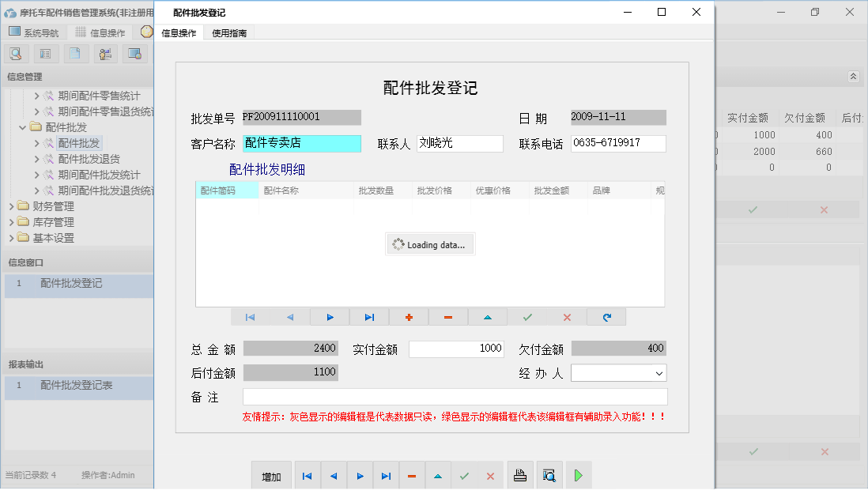Refresh detail grid with the blue refresh icon
Image resolution: width=868 pixels, height=494 pixels.
pos(606,316)
